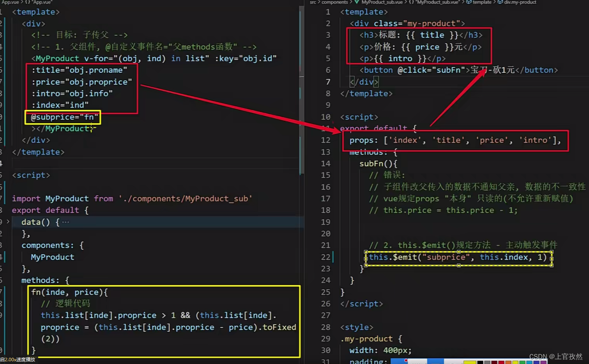This screenshot has height=364, width=589.
Task: Click the 'components: {' line
Action: [x=53, y=245]
